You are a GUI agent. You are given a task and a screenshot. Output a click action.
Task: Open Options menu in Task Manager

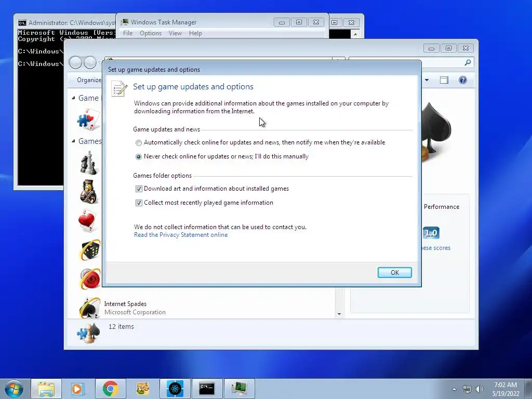151,33
